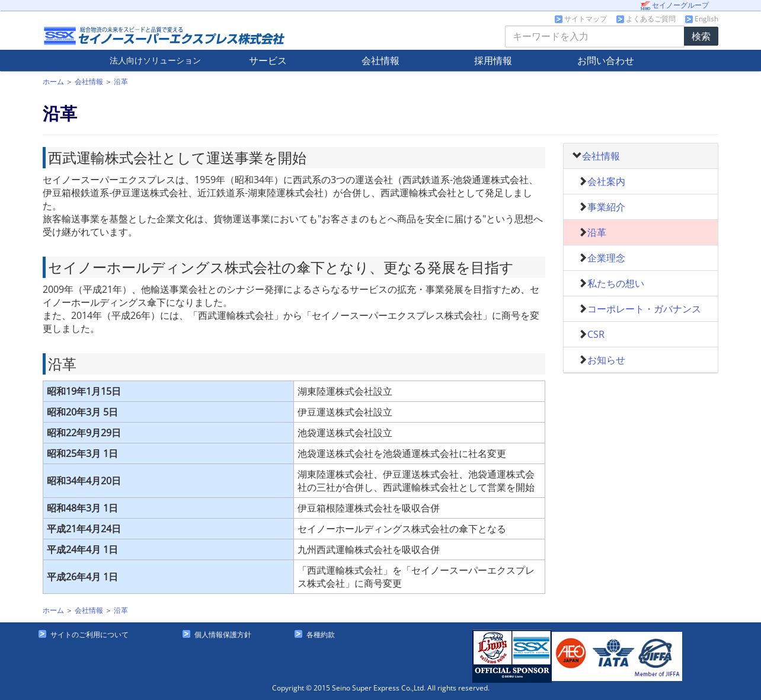Click chevron next to お知らせ
This screenshot has height=700, width=761.
tap(583, 360)
